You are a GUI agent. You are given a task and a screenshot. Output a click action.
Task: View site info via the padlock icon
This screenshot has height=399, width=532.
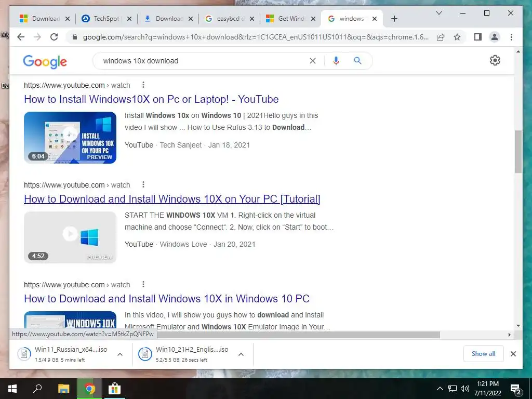tap(75, 37)
